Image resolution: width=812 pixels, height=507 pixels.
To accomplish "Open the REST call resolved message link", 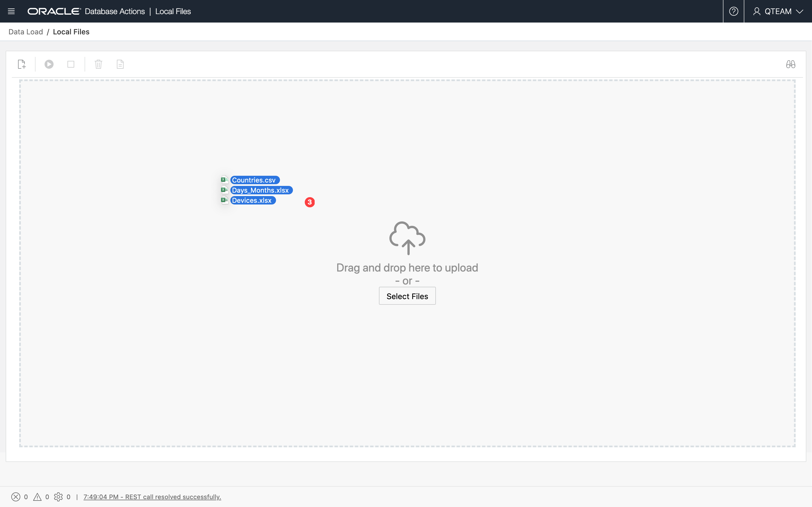I will coord(152,497).
